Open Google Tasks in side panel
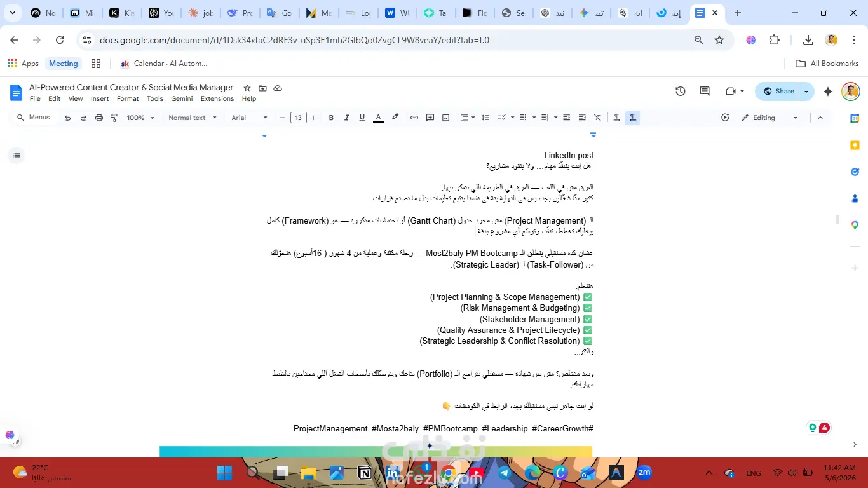This screenshot has width=868, height=488. coord(855,172)
